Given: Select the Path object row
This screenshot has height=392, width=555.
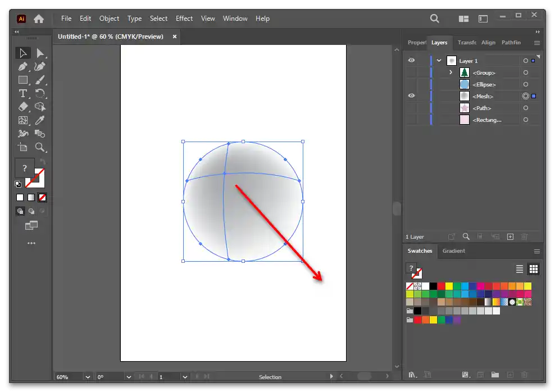Looking at the screenshot, I should coord(482,108).
